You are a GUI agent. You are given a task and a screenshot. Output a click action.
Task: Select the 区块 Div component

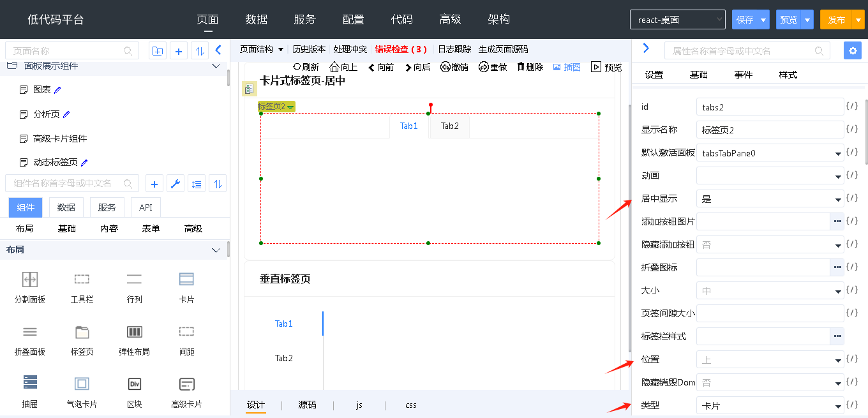coord(134,392)
